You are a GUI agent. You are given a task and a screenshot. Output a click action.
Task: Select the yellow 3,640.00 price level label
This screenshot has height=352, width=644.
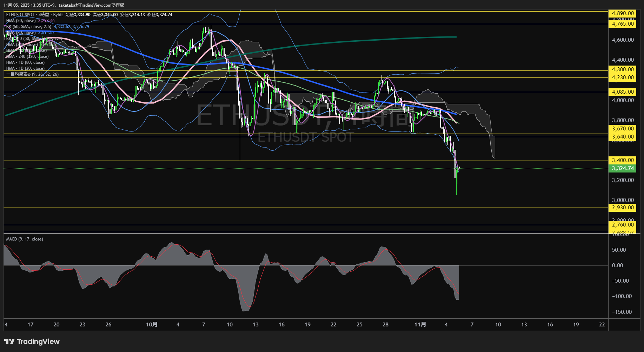point(623,137)
